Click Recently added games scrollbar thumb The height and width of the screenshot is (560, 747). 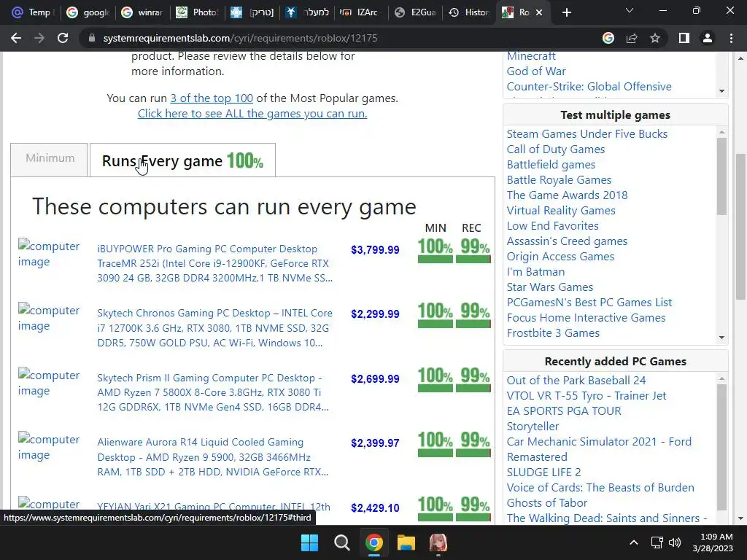(721, 447)
